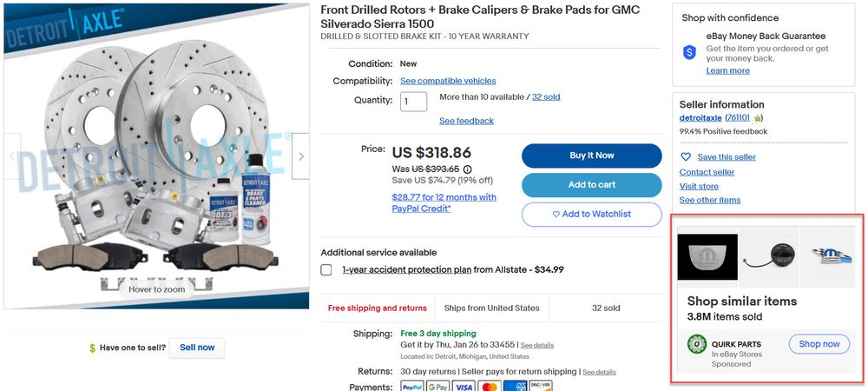The height and width of the screenshot is (391, 868).
Task: Open the 32 sold link
Action: pos(546,97)
